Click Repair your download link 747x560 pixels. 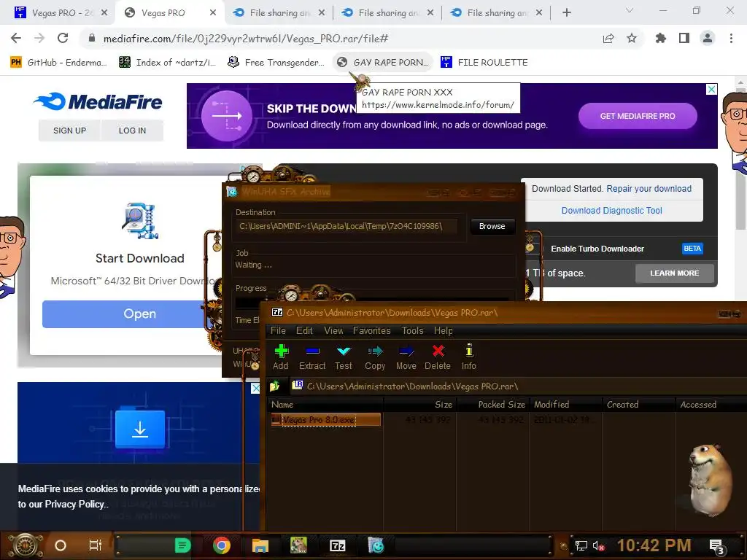click(649, 189)
